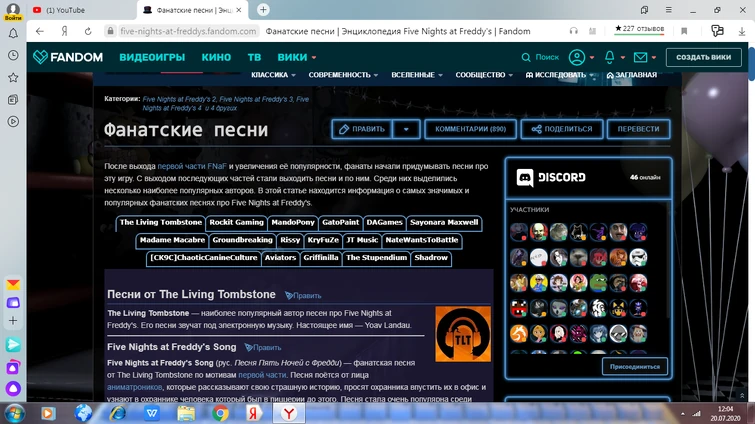
Task: Click the Войти profile login icon
Action: tap(13, 12)
